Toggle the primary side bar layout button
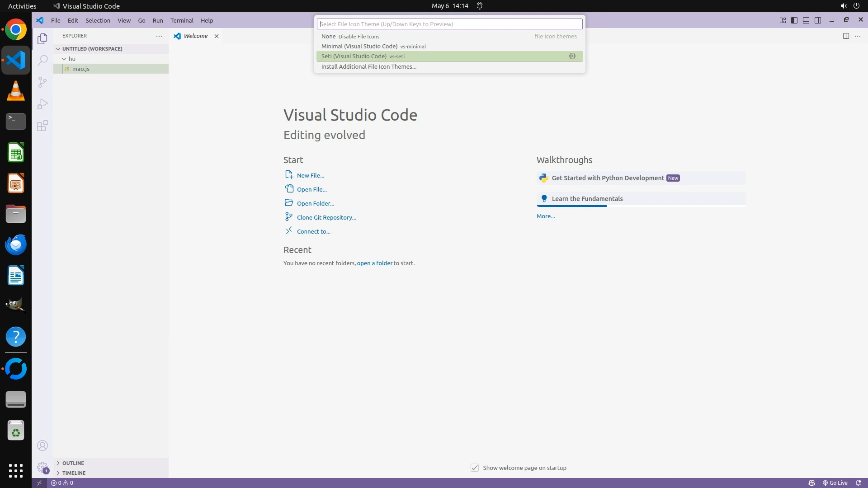This screenshot has width=868, height=488. 794,20
